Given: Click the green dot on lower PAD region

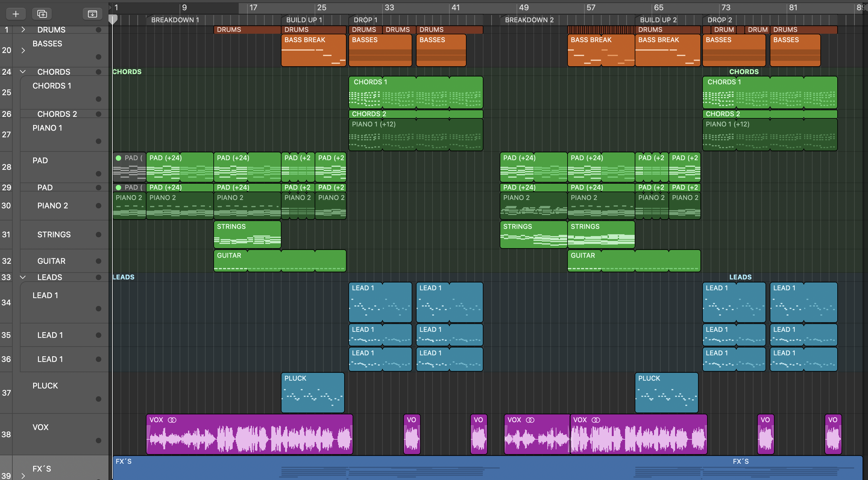Looking at the screenshot, I should 118,188.
